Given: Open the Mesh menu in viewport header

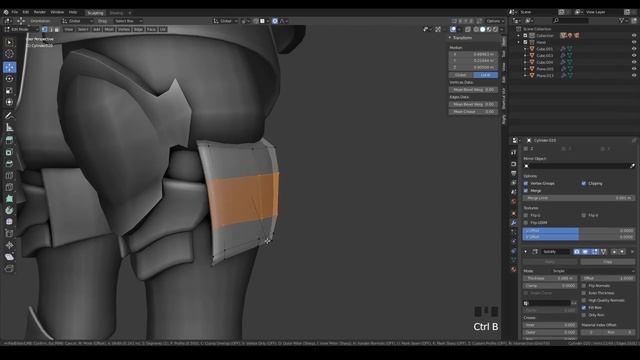Looking at the screenshot, I should 109,29.
